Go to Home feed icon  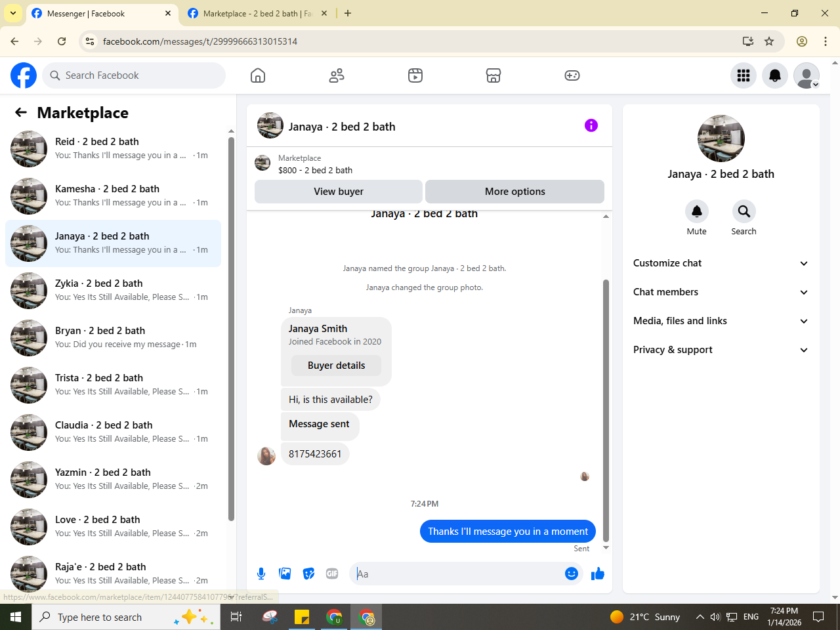(258, 75)
